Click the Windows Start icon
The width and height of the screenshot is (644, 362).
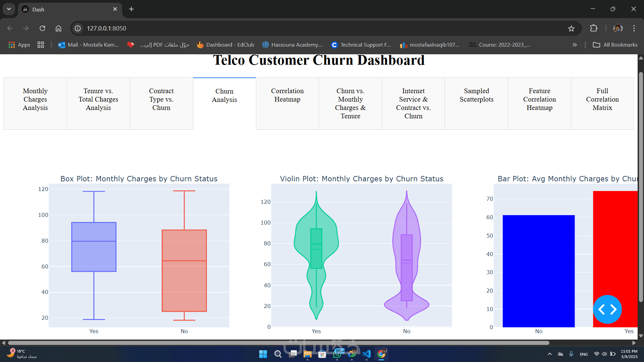point(263,354)
